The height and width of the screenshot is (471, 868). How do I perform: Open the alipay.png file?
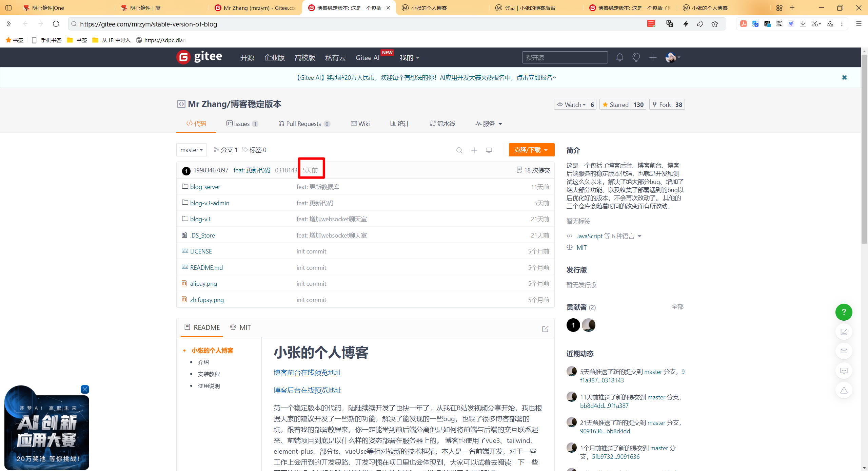203,284
